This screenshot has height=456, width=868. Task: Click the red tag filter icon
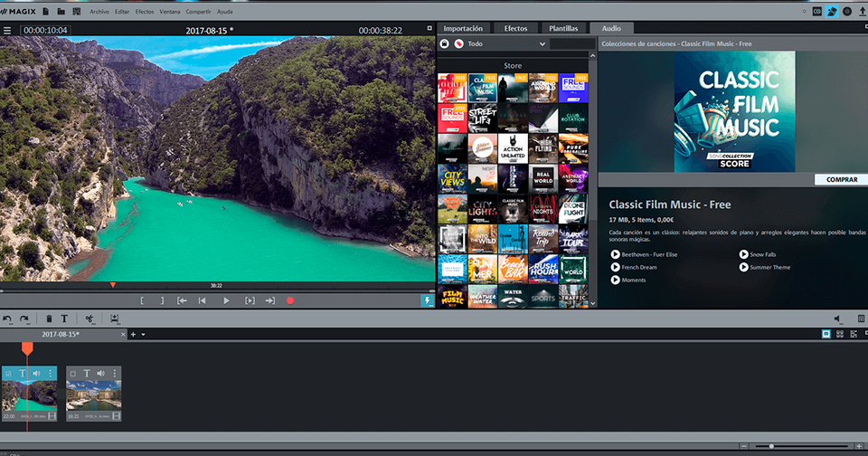(x=459, y=43)
